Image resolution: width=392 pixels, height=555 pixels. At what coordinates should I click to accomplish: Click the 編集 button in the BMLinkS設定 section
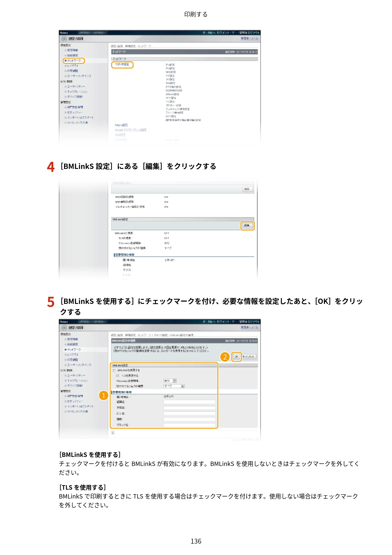pos(247,226)
